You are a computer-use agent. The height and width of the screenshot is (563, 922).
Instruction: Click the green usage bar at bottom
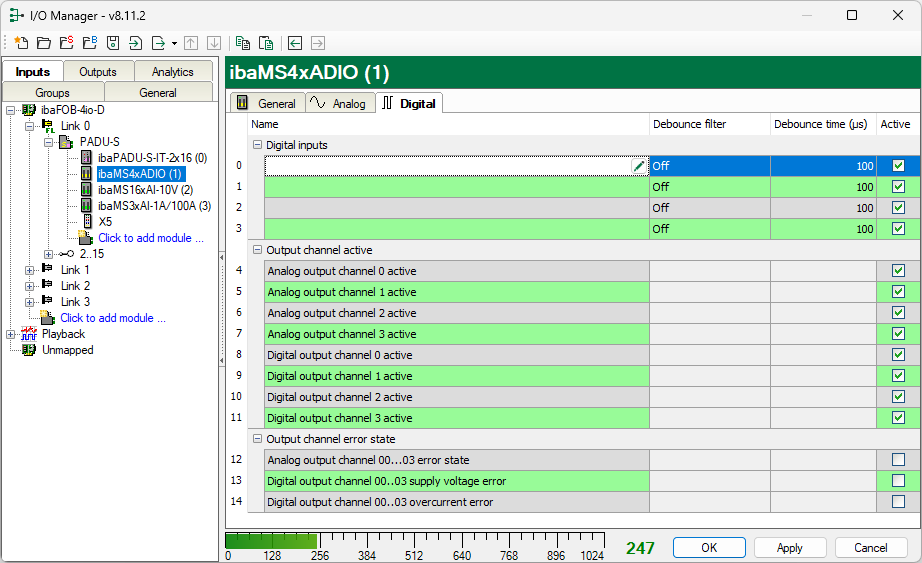click(x=272, y=541)
